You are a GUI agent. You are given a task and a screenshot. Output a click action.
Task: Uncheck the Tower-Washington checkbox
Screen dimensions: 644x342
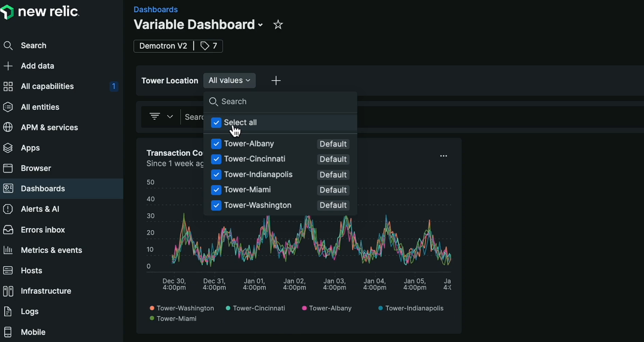216,205
